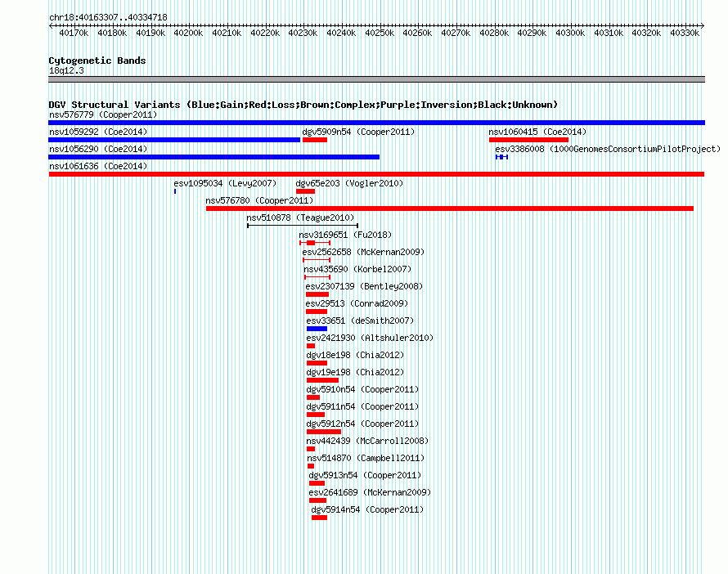Viewport: 728px width, 574px height.
Task: Open nsv435690 (Korbel2007) variant label
Action: 357,269
